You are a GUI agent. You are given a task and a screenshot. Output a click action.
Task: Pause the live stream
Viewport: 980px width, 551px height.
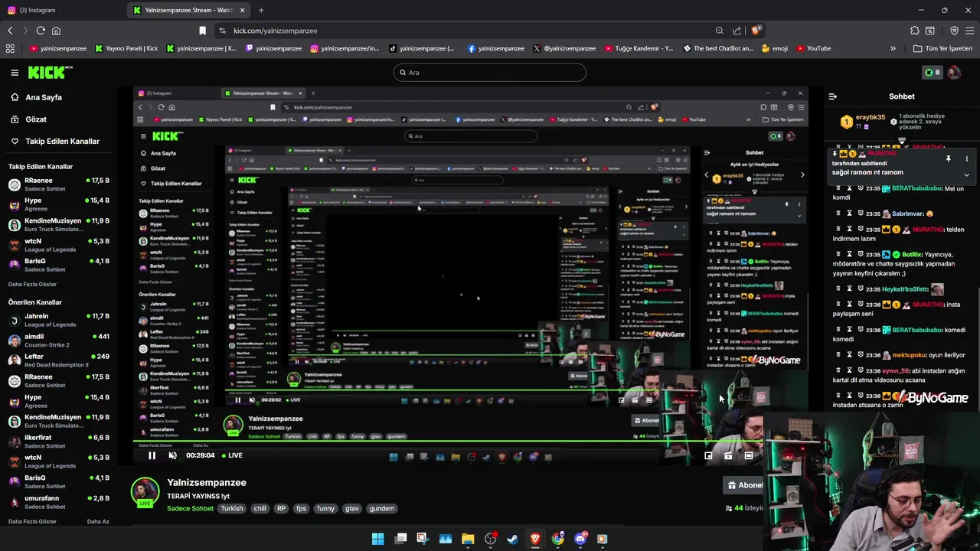(152, 455)
